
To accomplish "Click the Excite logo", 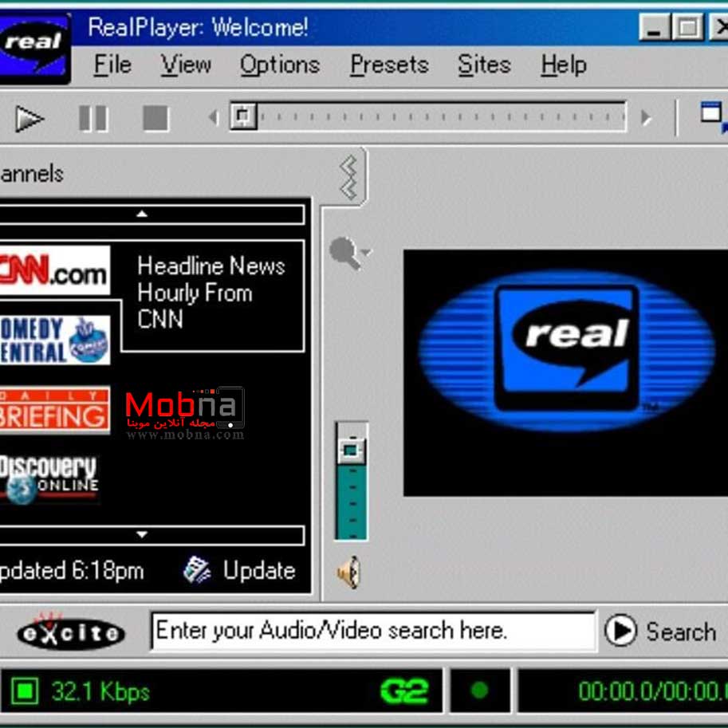I will pos(70,632).
